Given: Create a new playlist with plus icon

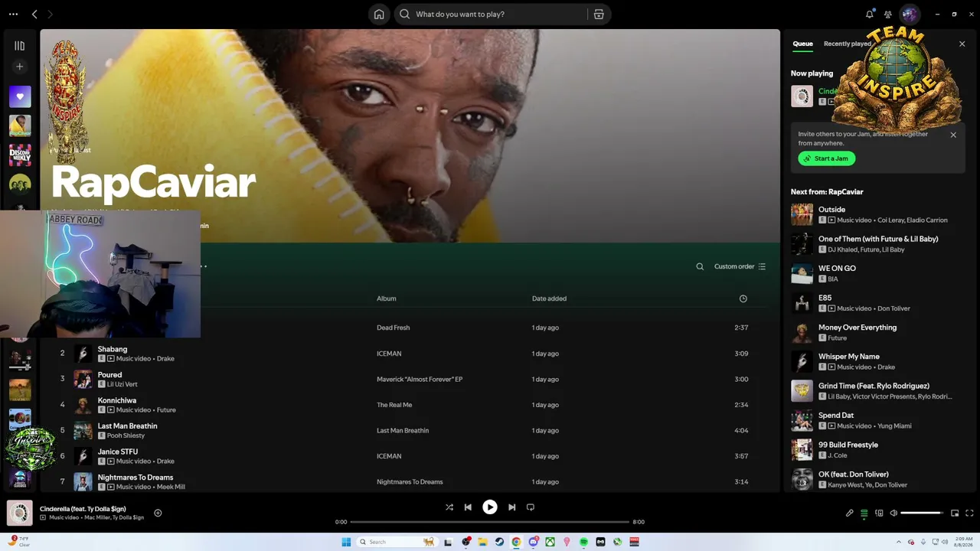Looking at the screenshot, I should (x=20, y=67).
